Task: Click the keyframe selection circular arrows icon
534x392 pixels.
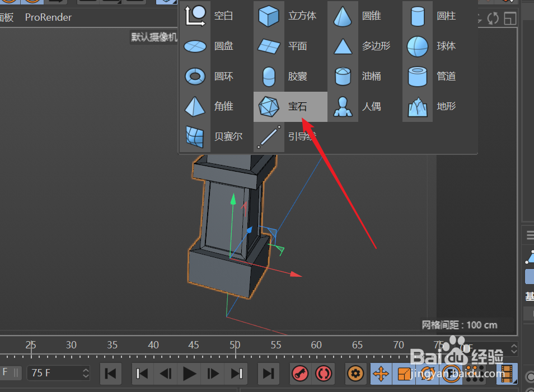Action: (x=324, y=374)
